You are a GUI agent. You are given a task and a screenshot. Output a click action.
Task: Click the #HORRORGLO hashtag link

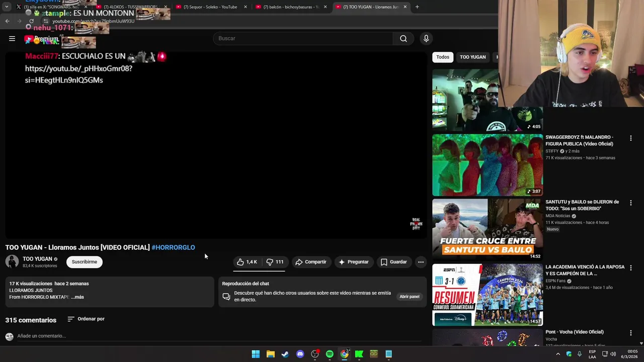tap(173, 247)
